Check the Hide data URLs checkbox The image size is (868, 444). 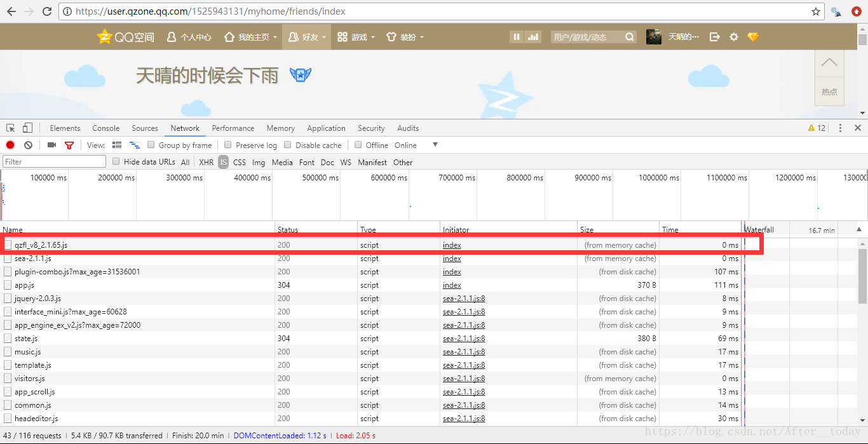(x=116, y=161)
